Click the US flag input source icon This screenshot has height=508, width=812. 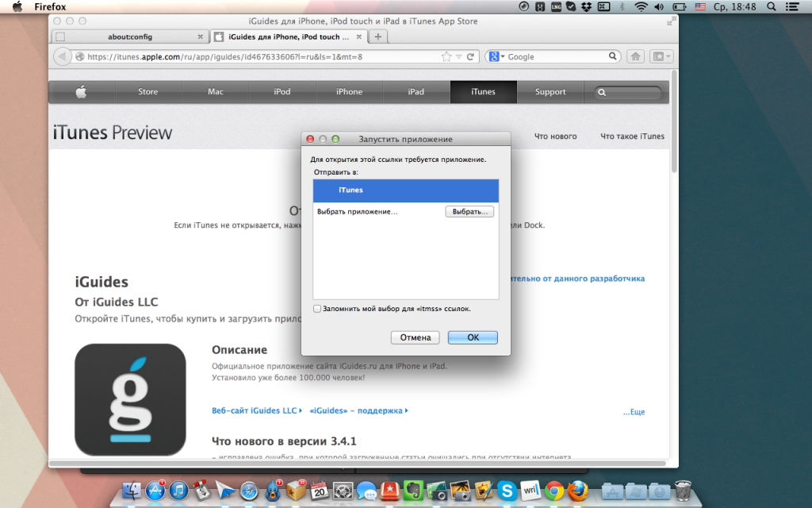coord(700,6)
